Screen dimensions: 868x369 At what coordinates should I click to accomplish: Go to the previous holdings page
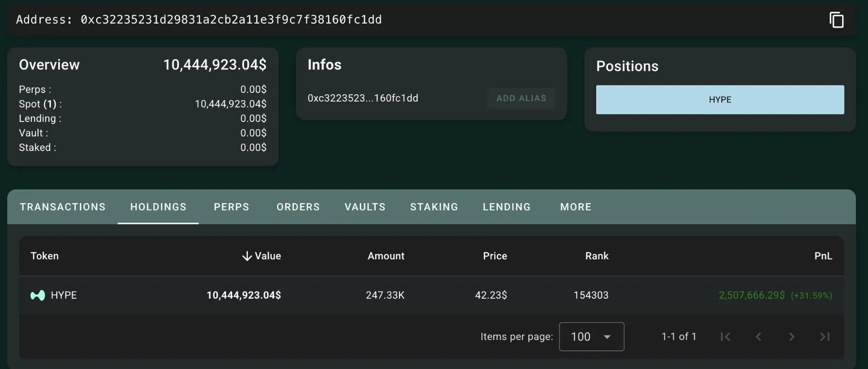(x=758, y=337)
